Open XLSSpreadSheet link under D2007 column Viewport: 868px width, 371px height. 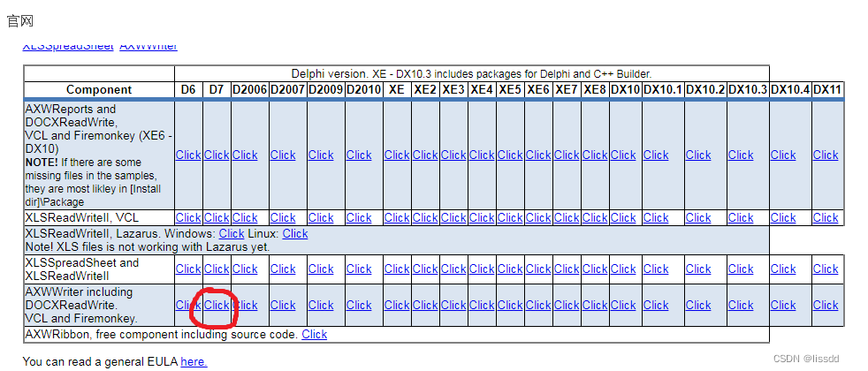pos(283,269)
